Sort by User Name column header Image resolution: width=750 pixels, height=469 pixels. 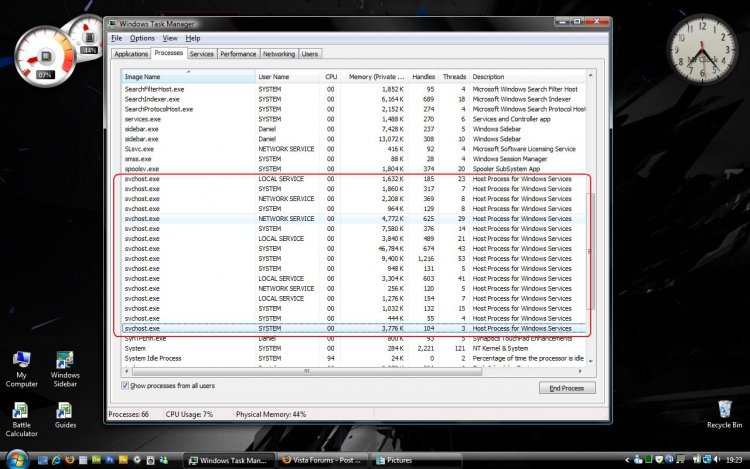pyautogui.click(x=287, y=76)
